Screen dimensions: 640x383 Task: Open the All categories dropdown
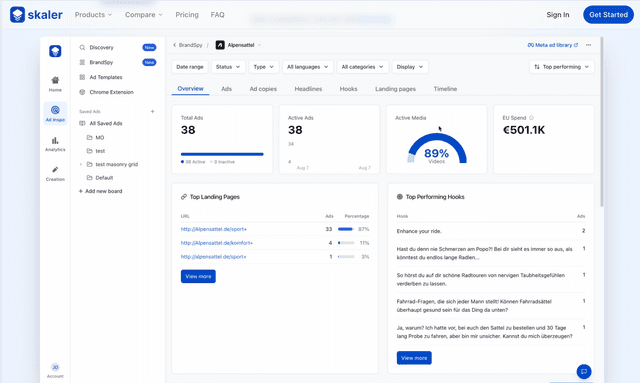(362, 67)
